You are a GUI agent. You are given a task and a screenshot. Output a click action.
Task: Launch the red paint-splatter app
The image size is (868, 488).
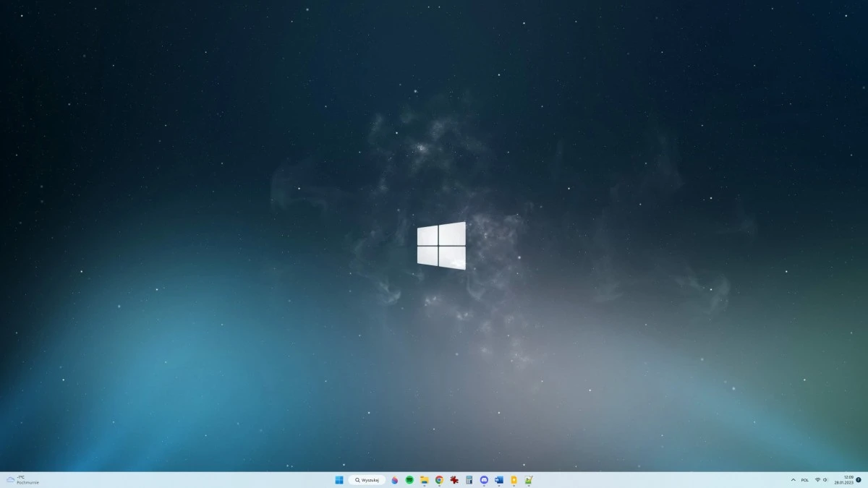pos(454,479)
